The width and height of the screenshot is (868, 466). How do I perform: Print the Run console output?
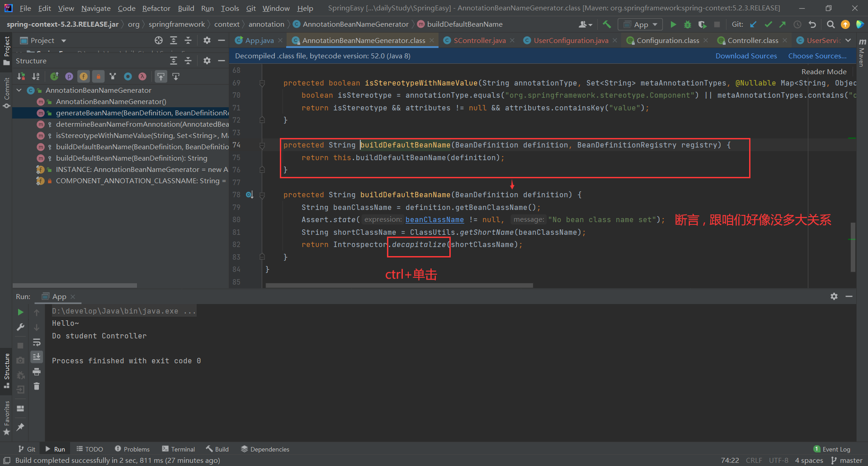click(37, 371)
